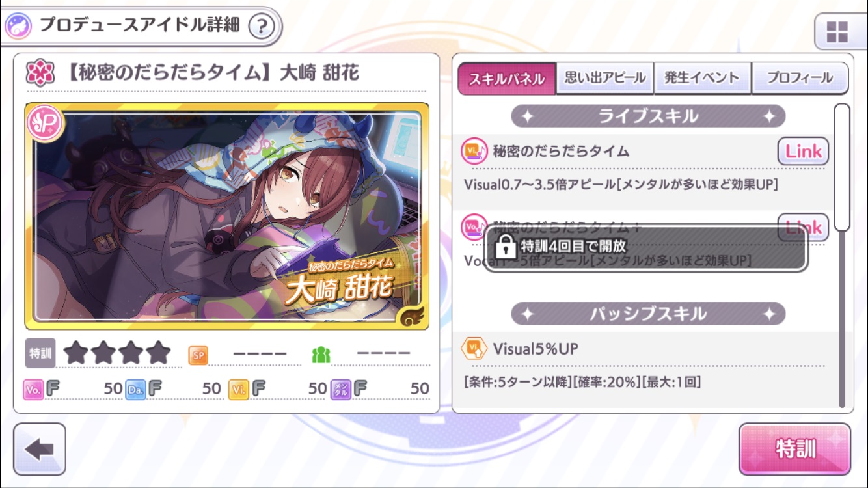Image resolution: width=868 pixels, height=488 pixels.
Task: Click the flower icon beside the idol name
Action: [x=40, y=74]
